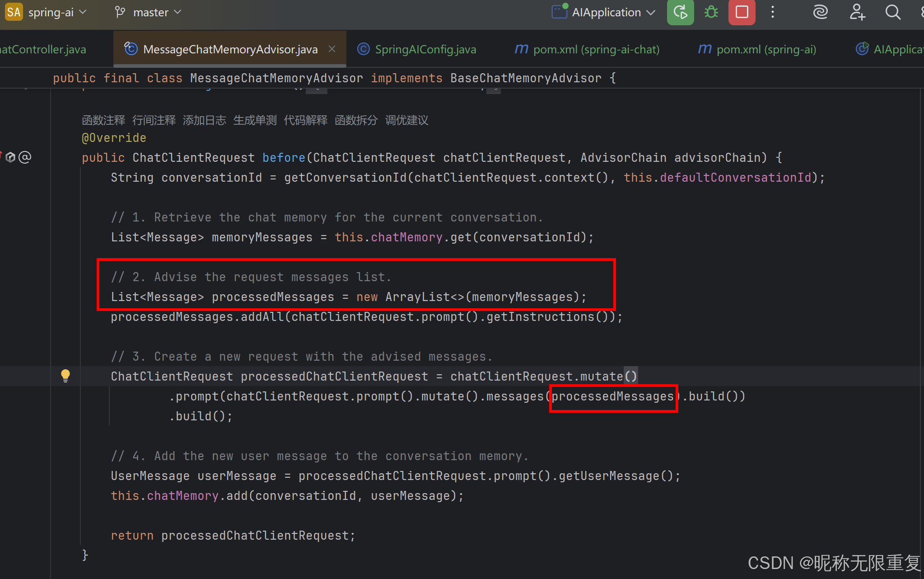Viewport: 924px width, 579px height.
Task: Stop the running application
Action: [741, 12]
